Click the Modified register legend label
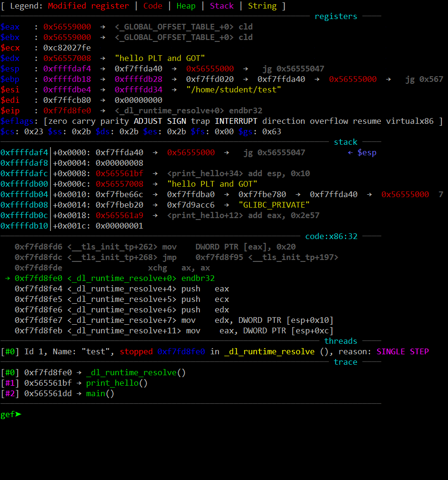 click(89, 6)
